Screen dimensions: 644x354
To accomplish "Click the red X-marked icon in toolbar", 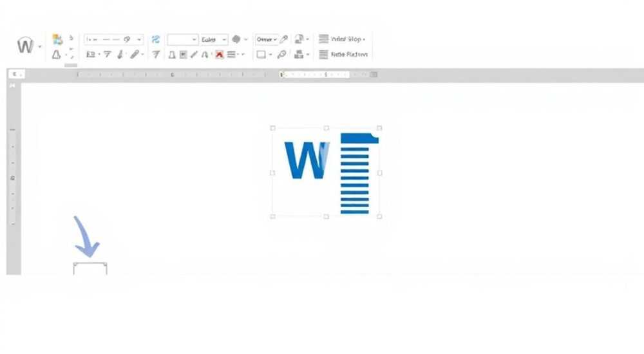I will pyautogui.click(x=220, y=54).
